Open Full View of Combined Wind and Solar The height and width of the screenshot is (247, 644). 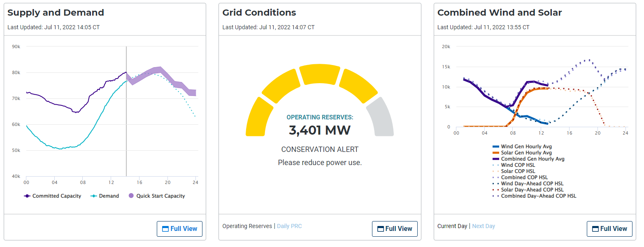coord(609,229)
